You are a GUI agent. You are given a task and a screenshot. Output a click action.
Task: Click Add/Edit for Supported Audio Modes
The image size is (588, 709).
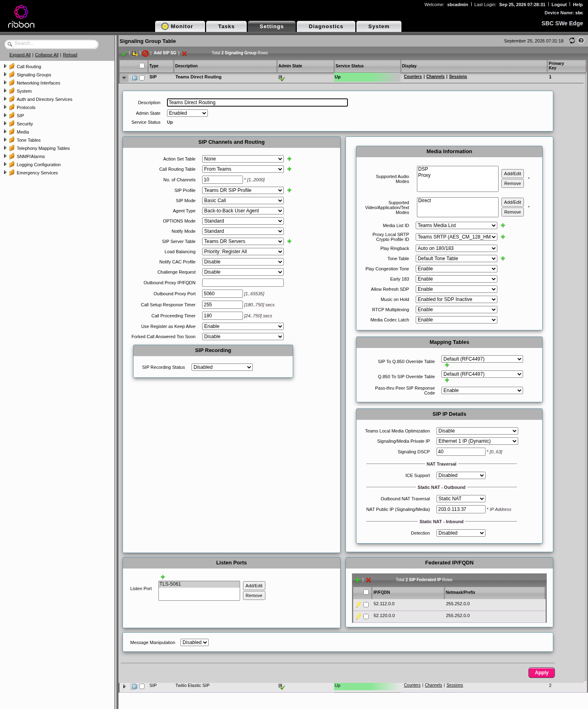pos(512,174)
